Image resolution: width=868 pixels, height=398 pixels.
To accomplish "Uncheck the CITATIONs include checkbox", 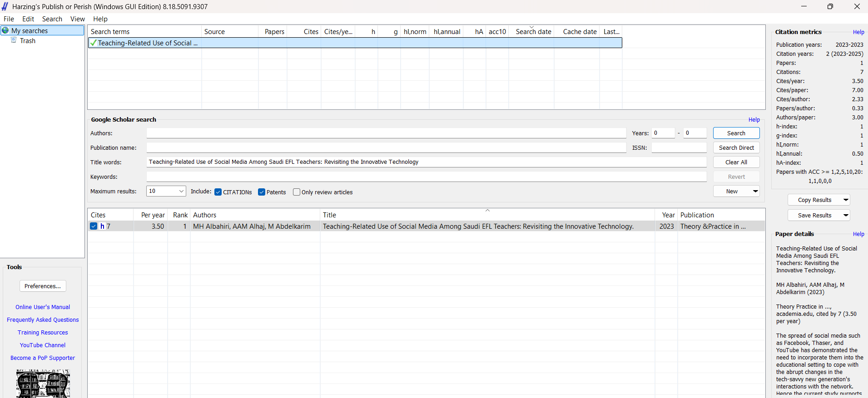I will coord(218,192).
